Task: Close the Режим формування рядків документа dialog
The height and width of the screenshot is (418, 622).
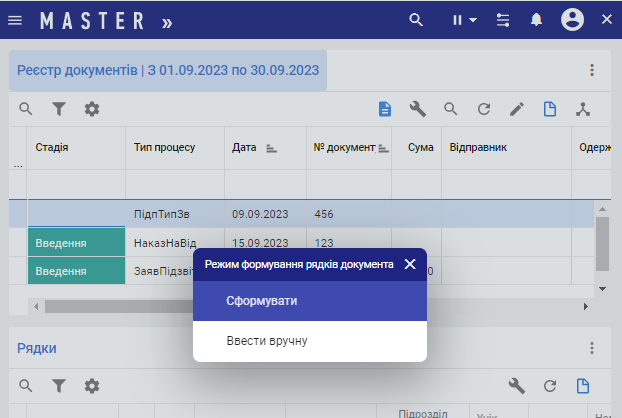Action: coord(410,265)
